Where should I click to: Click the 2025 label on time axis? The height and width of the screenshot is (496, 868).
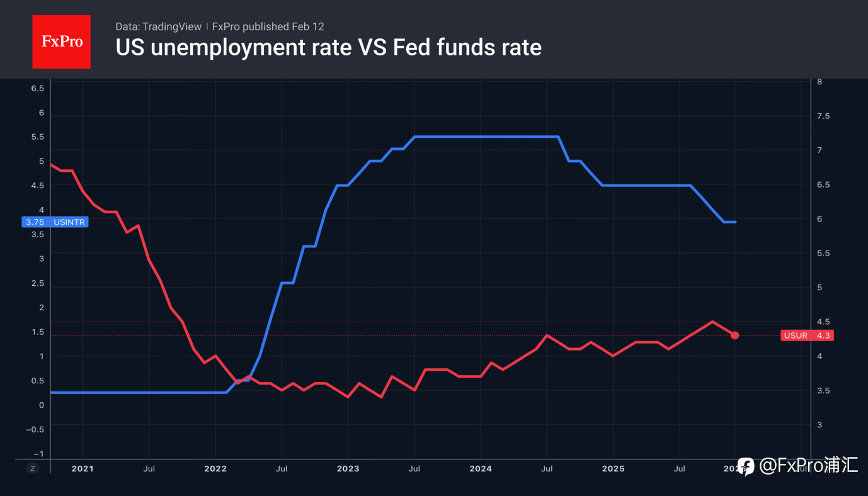(613, 469)
